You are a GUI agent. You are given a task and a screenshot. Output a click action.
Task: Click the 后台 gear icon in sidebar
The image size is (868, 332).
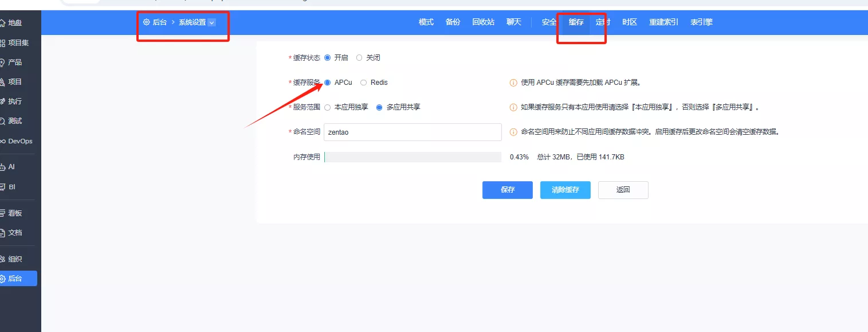point(2,279)
